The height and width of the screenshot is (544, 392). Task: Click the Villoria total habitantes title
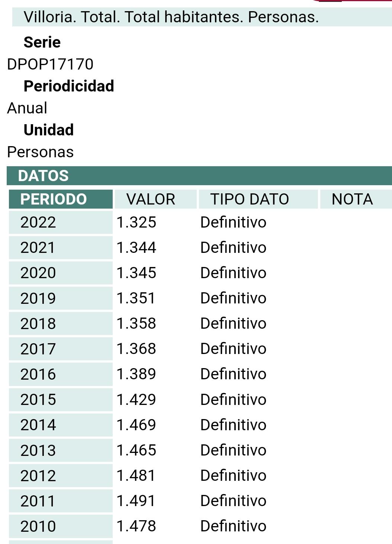pos(171,17)
